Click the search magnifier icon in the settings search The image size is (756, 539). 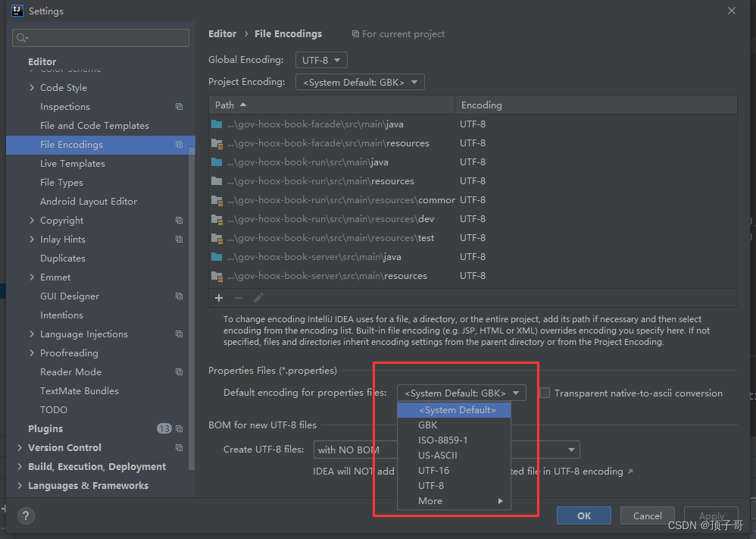tap(22, 38)
